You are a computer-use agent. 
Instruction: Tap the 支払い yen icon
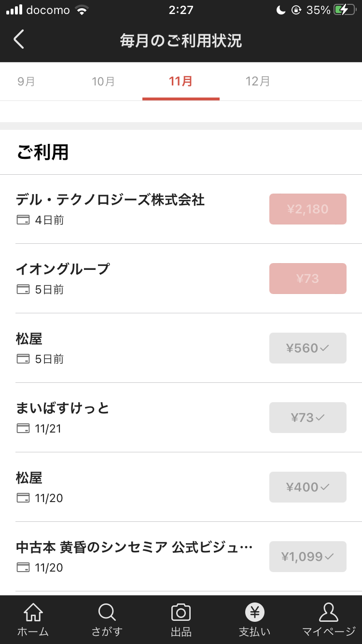click(255, 613)
